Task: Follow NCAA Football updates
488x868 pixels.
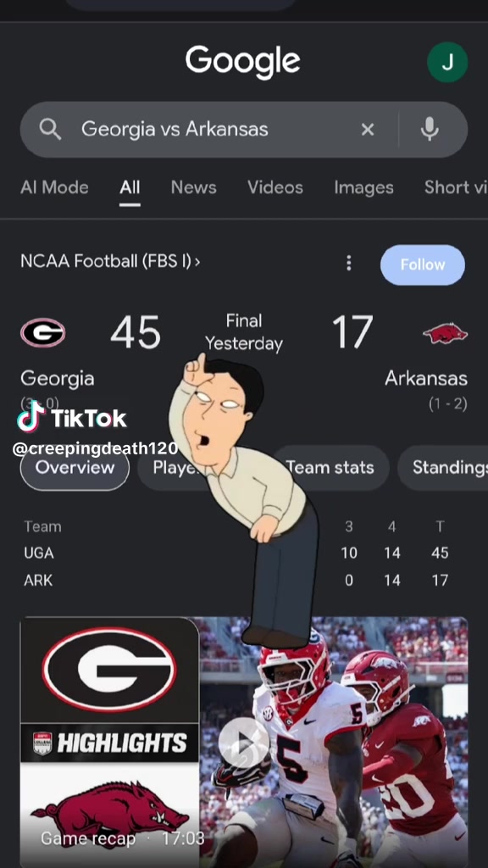Action: 423,264
